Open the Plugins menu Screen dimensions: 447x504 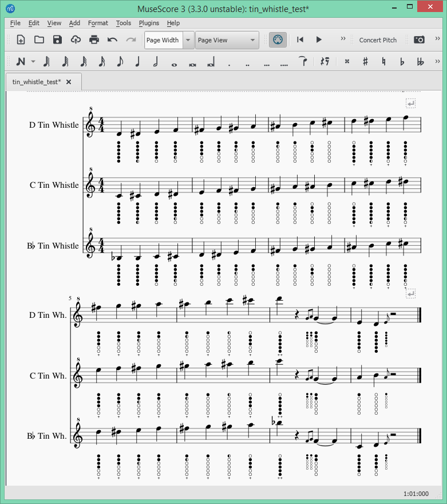[149, 23]
